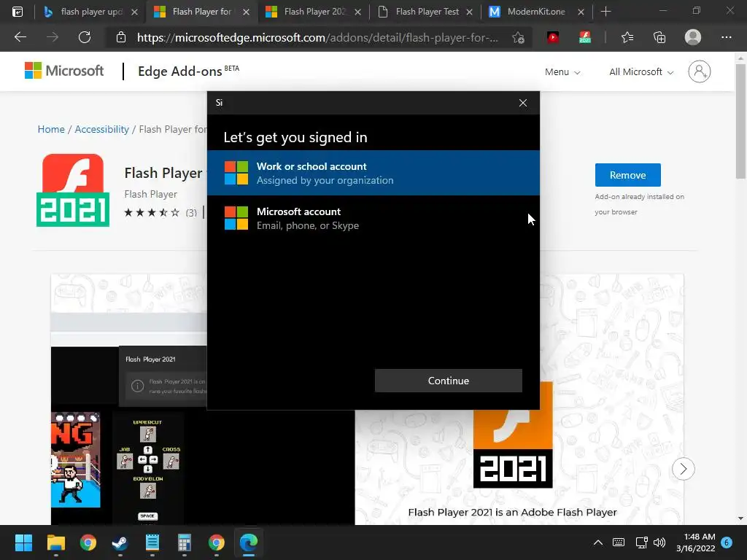Open Edge settings and more menu
The image size is (747, 560).
tap(726, 37)
